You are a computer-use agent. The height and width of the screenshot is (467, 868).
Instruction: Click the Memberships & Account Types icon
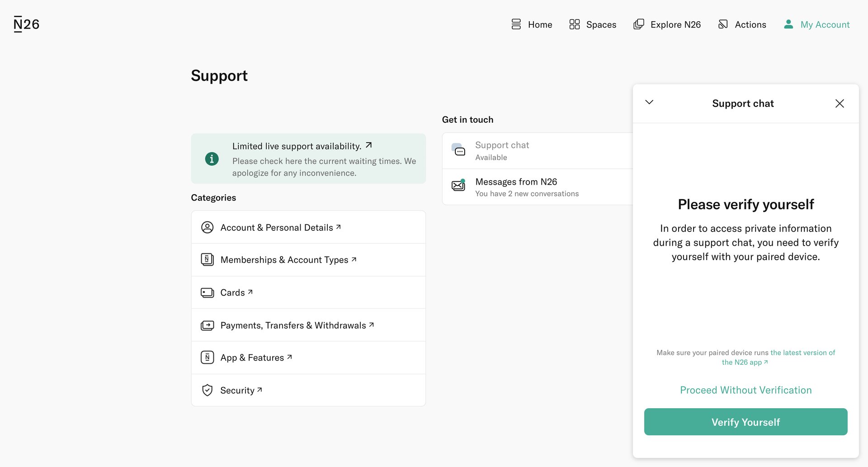[208, 259]
